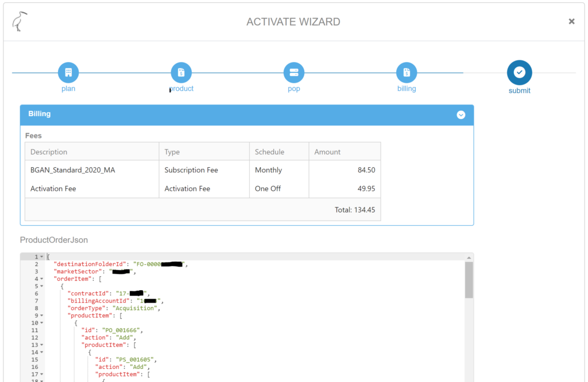Click the JSON editor scroll-up arrow
588x382 pixels.
click(469, 257)
